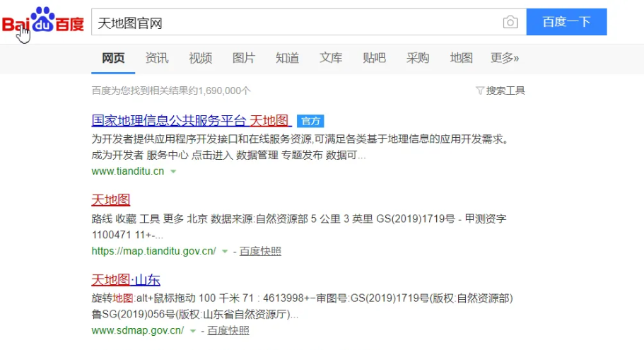The height and width of the screenshot is (350, 644).
Task: Open the 更多 tab menu
Action: 505,58
